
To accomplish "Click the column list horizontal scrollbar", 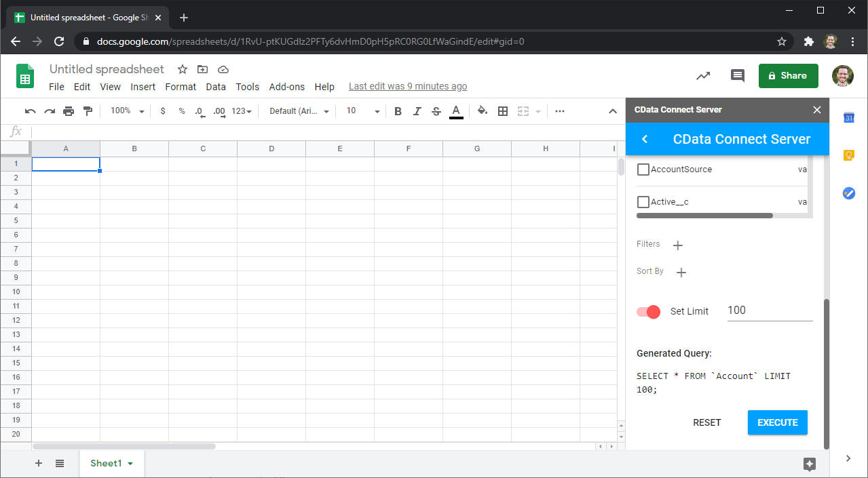I will [x=704, y=216].
